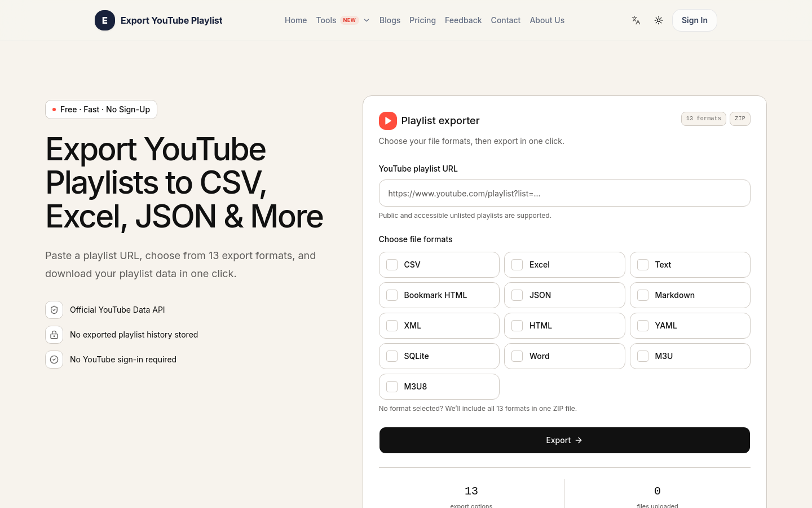Open the About Us page
Viewport: 812px width, 508px height.
point(547,20)
